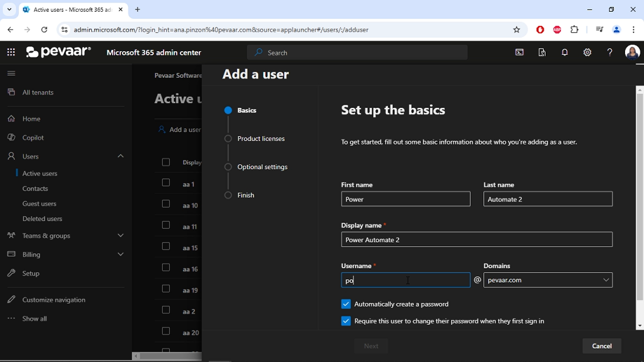Click the browser address bar URL
The width and height of the screenshot is (644, 362).
pos(221,30)
